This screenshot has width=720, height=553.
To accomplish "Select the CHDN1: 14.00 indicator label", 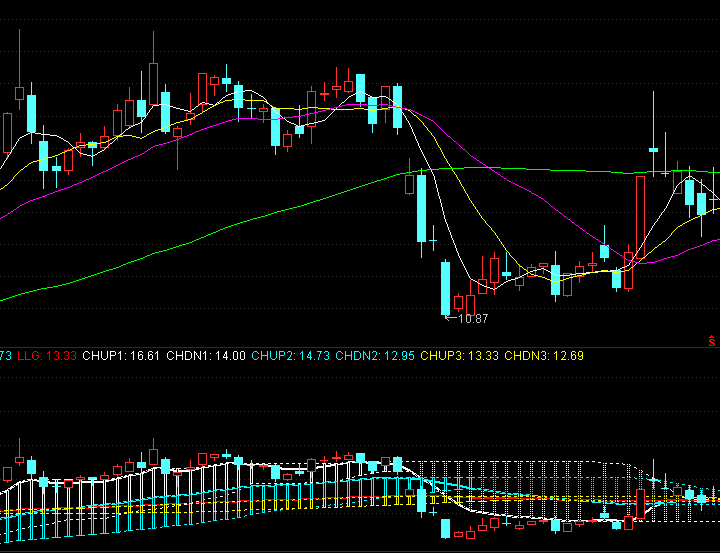I will pos(206,356).
